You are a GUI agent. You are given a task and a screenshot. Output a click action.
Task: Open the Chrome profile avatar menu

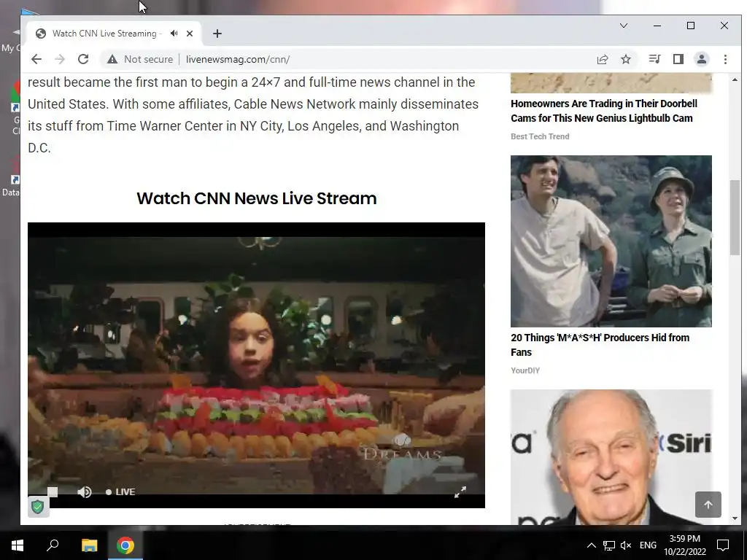pos(702,59)
